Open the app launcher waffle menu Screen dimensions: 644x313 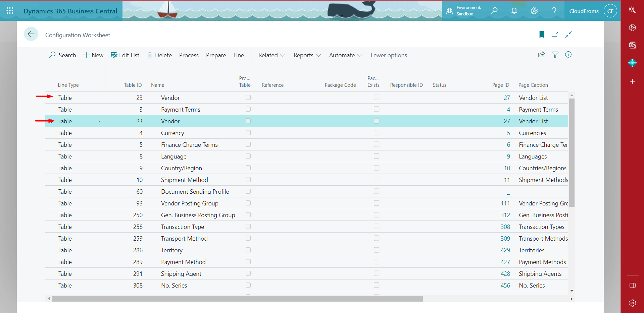point(10,11)
